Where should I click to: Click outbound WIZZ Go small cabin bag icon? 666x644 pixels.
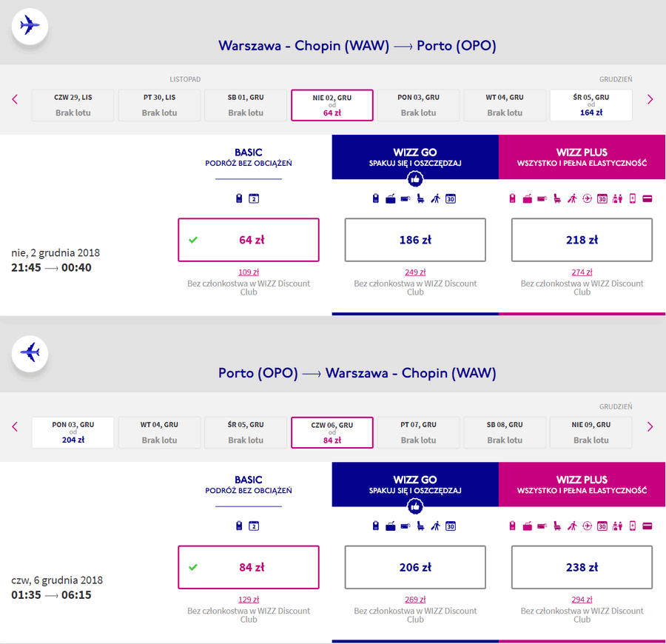[x=375, y=198]
